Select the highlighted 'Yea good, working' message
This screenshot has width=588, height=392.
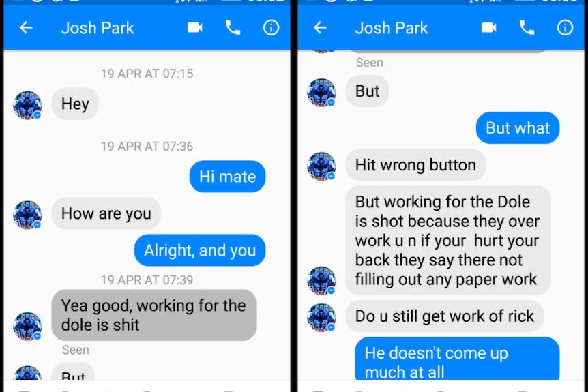[x=154, y=315]
